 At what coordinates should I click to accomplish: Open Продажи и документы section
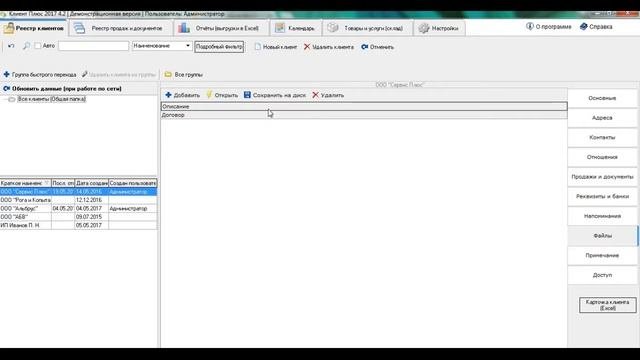[x=602, y=177]
